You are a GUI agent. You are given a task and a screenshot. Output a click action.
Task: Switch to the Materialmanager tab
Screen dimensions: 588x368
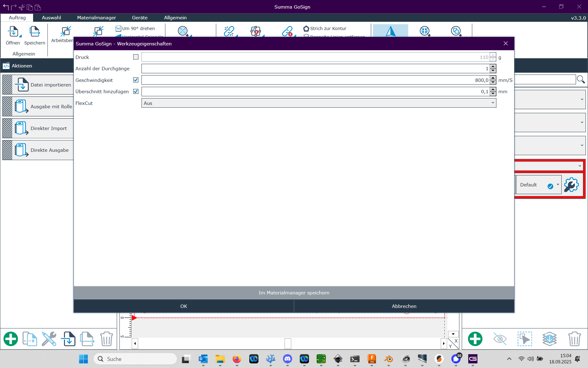96,18
